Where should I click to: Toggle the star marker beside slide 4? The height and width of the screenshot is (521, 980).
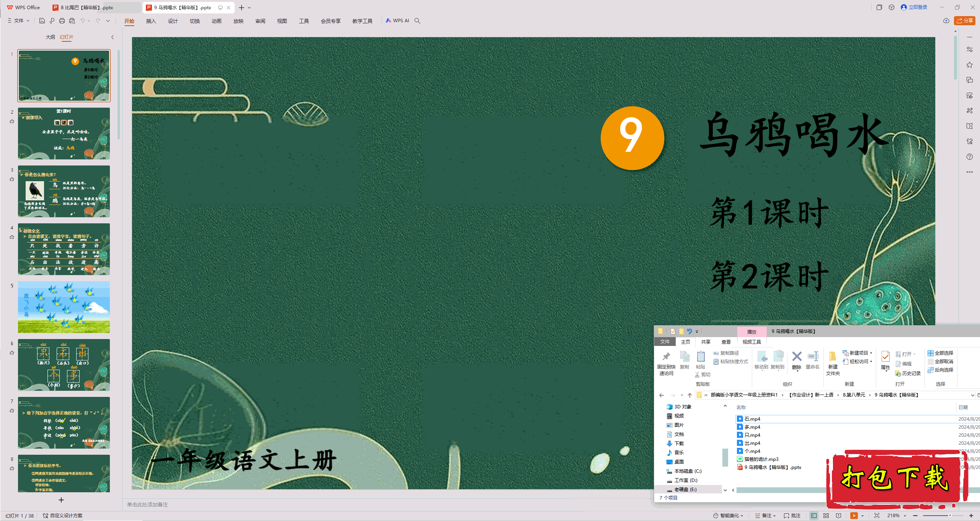pyautogui.click(x=12, y=237)
